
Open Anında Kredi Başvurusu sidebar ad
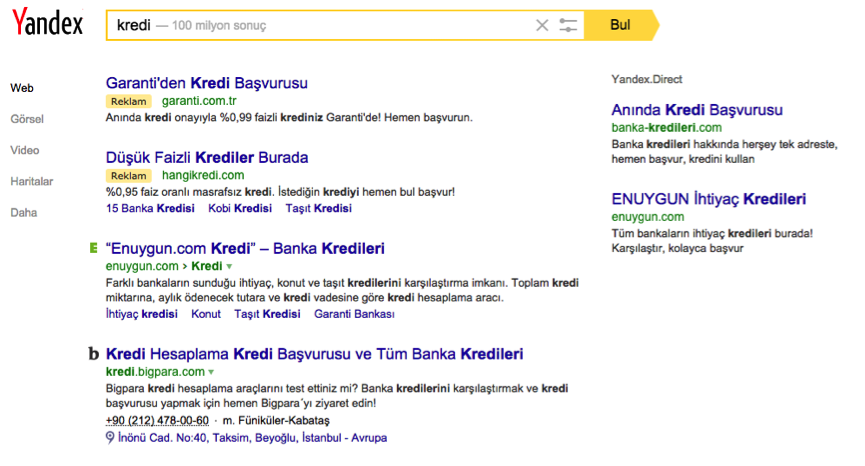(697, 110)
